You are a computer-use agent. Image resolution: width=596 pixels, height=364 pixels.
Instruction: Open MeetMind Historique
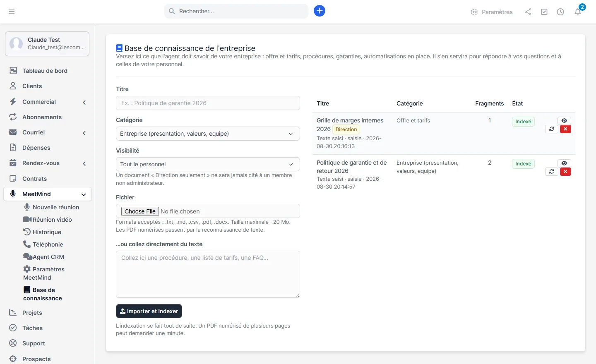[x=42, y=232]
